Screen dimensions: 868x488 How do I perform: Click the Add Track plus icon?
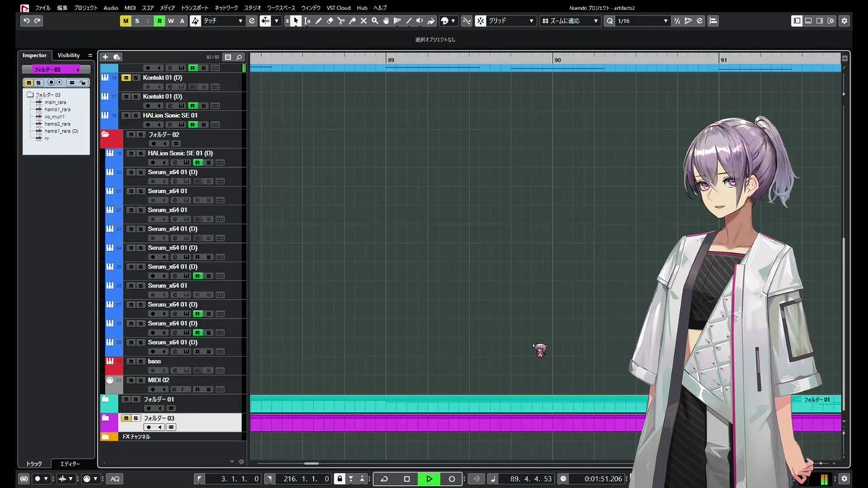[x=106, y=56]
